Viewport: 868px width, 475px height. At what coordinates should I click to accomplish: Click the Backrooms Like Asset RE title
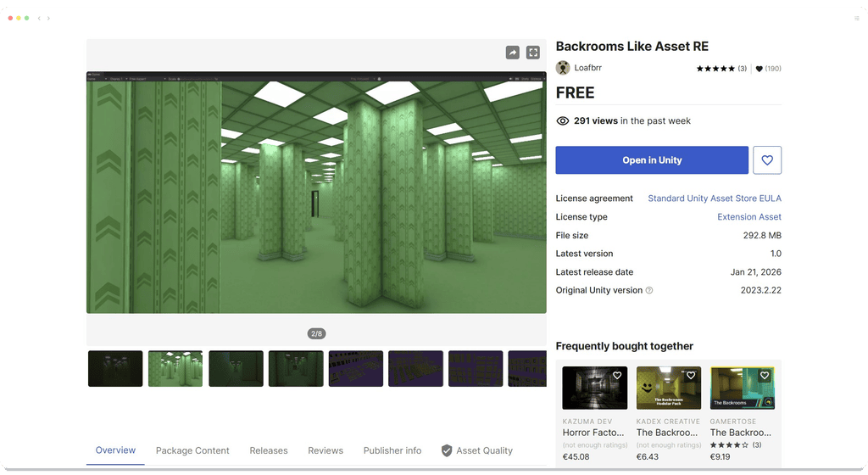point(632,47)
